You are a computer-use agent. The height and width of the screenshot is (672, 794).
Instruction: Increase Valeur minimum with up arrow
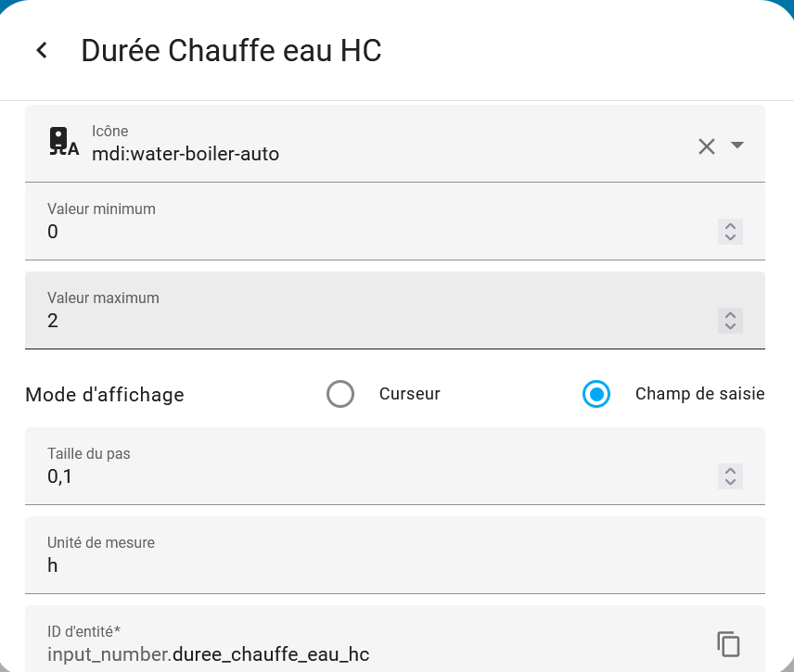730,226
